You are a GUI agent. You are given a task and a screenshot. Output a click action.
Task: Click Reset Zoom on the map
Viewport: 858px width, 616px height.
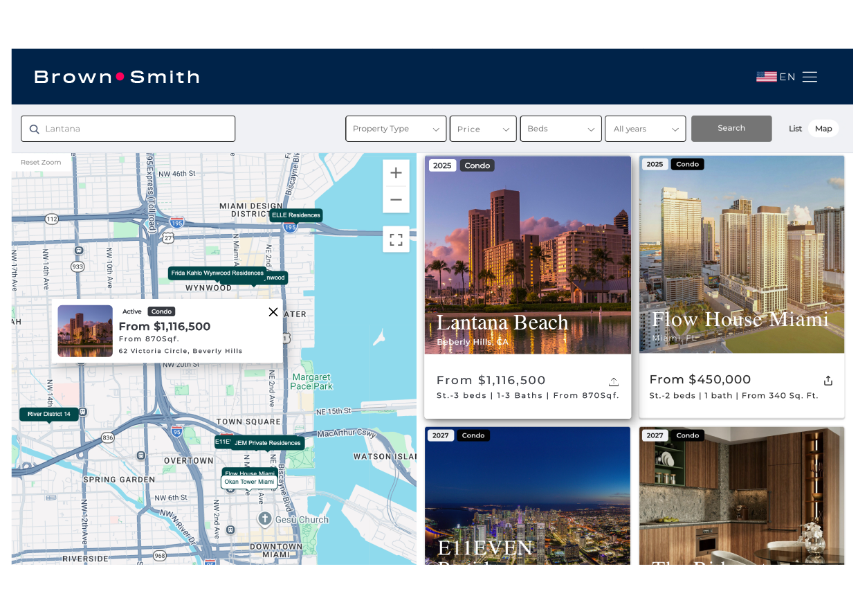click(41, 162)
